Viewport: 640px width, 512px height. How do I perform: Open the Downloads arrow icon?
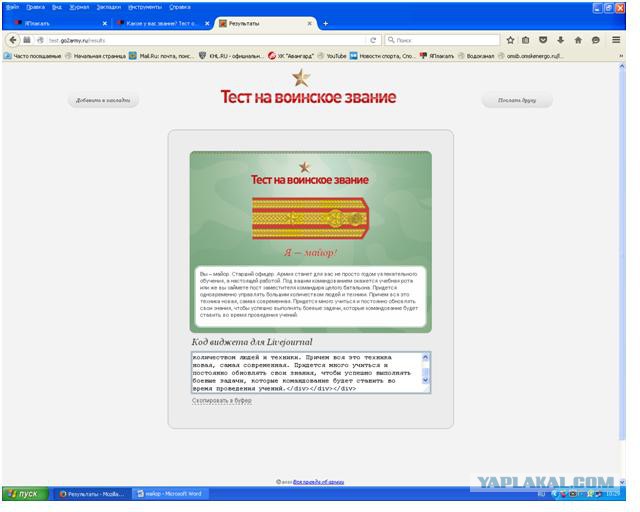[x=560, y=40]
